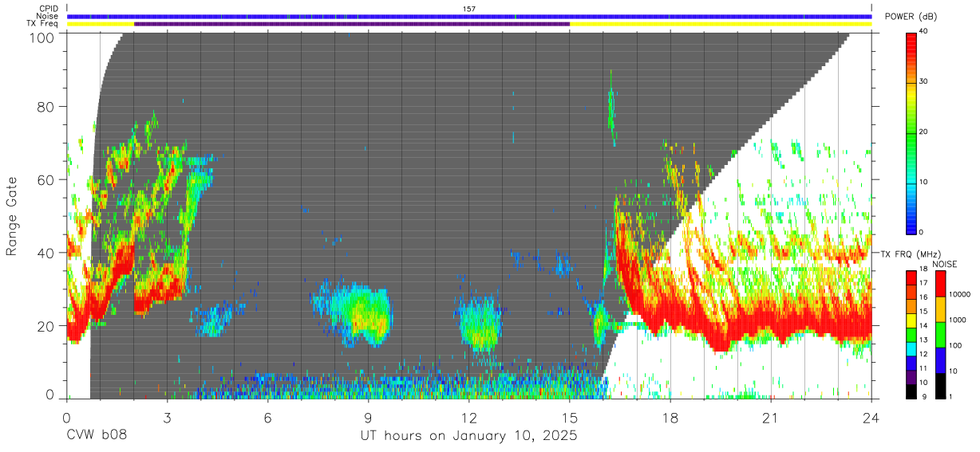The width and height of the screenshot is (980, 452).
Task: Click the 80 tick on the Range Gate axis
Action: (47, 106)
